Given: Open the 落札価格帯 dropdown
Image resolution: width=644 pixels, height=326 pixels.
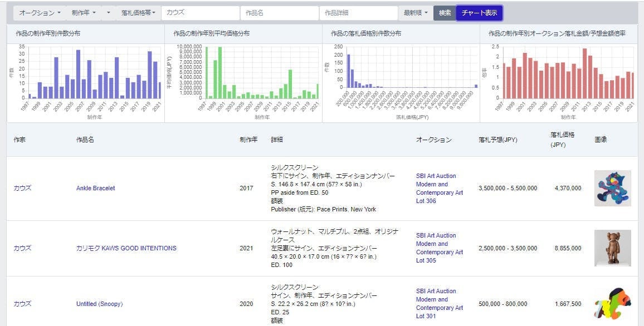Looking at the screenshot, I should [138, 13].
